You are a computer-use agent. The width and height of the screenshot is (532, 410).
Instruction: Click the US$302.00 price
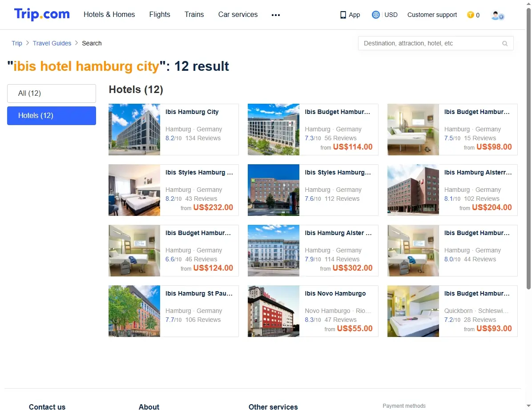tap(353, 268)
